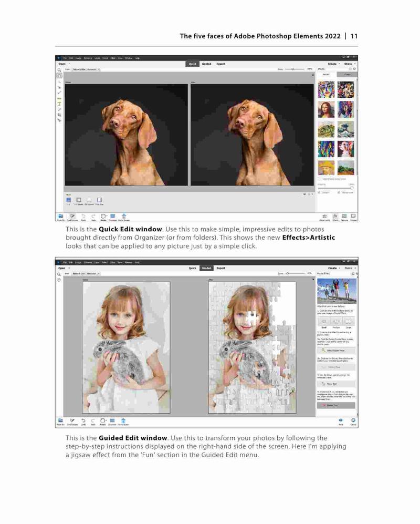Adjust Zoom slider in Quick Edit window
The image size is (420, 524).
[294, 69]
